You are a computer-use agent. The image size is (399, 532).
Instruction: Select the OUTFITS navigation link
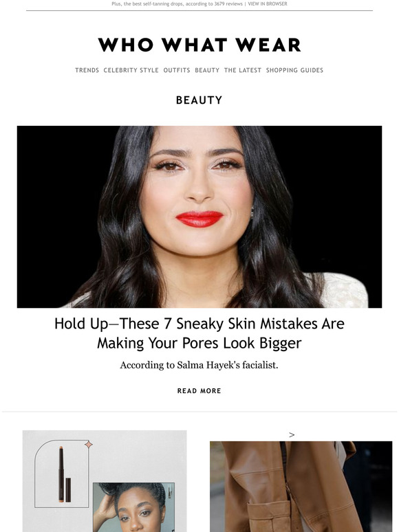tap(177, 70)
